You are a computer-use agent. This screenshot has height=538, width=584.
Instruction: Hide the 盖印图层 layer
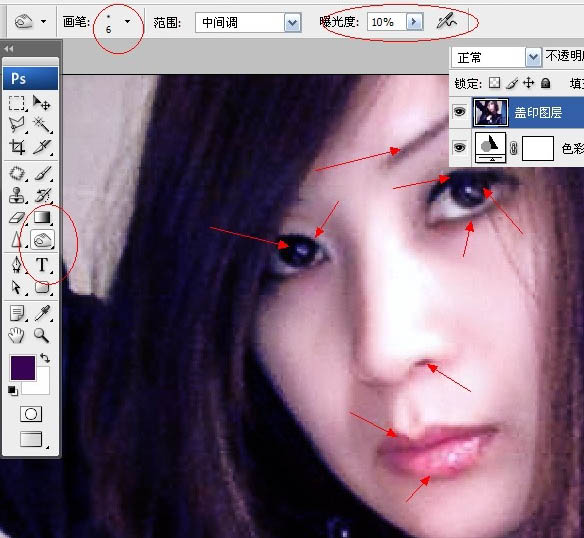pos(460,111)
